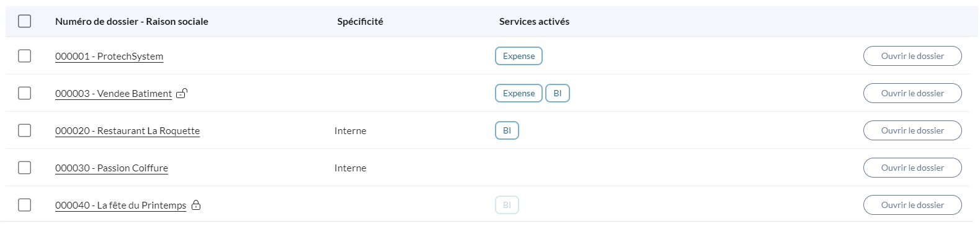This screenshot has height=226, width=980.
Task: Open the 000030 - Passion Coiffure link
Action: [112, 168]
